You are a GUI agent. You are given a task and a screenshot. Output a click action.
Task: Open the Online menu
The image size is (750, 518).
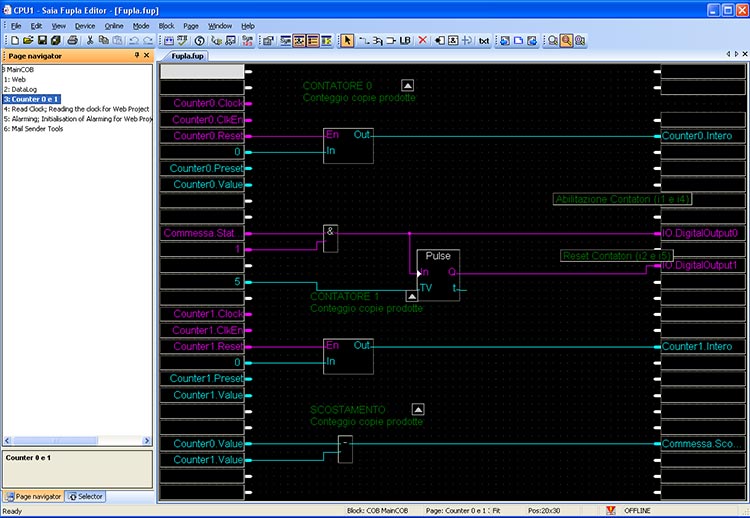click(x=114, y=26)
